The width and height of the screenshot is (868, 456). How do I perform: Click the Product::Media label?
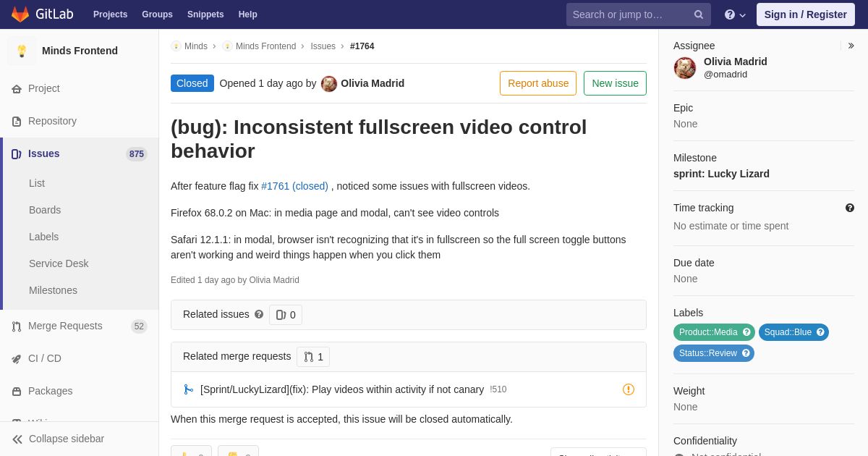(714, 332)
